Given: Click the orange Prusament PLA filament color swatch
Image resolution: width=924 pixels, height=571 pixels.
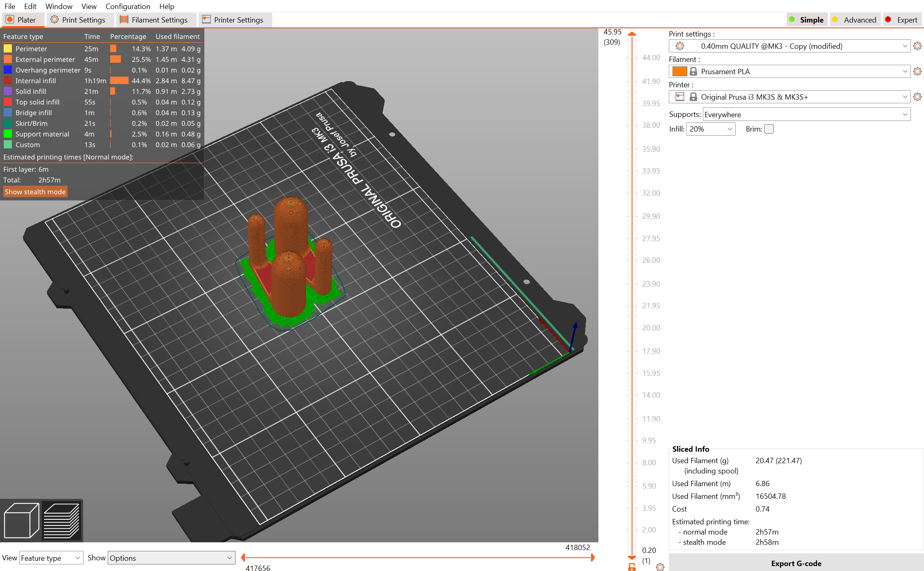Looking at the screenshot, I should click(x=679, y=71).
